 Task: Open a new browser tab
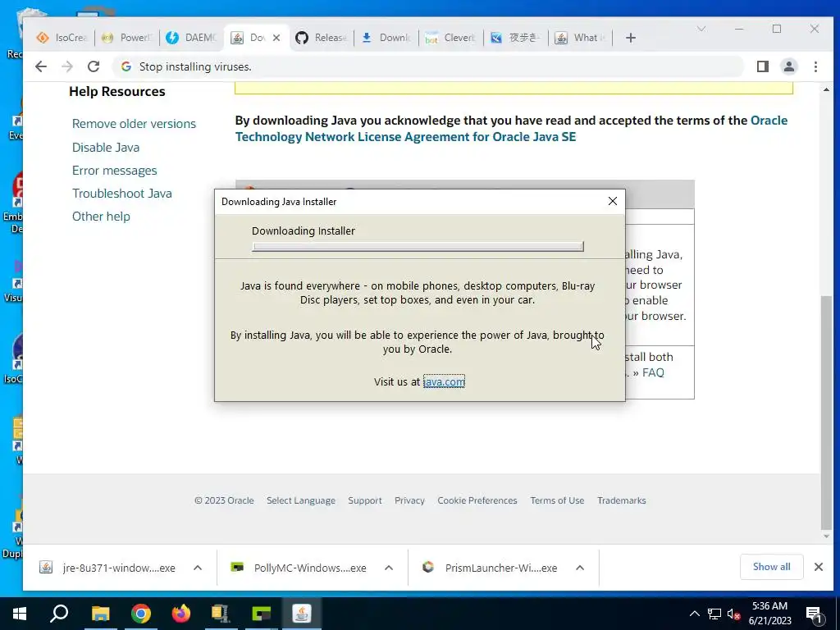[x=631, y=38]
